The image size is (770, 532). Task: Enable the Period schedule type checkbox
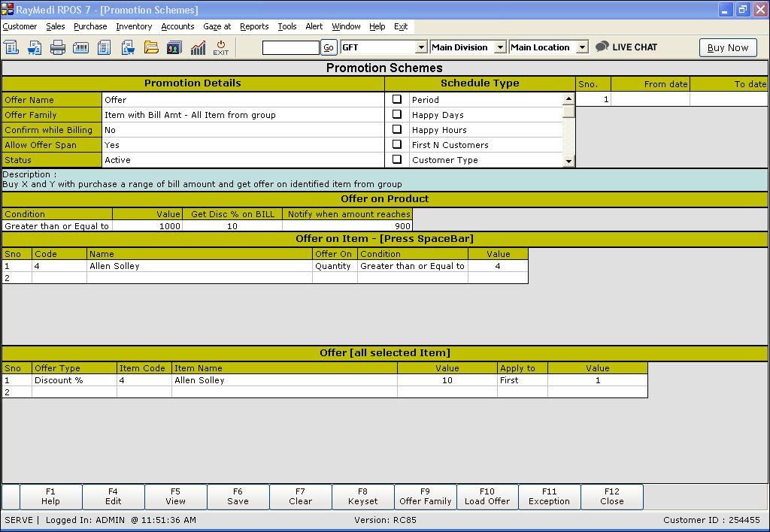397,99
